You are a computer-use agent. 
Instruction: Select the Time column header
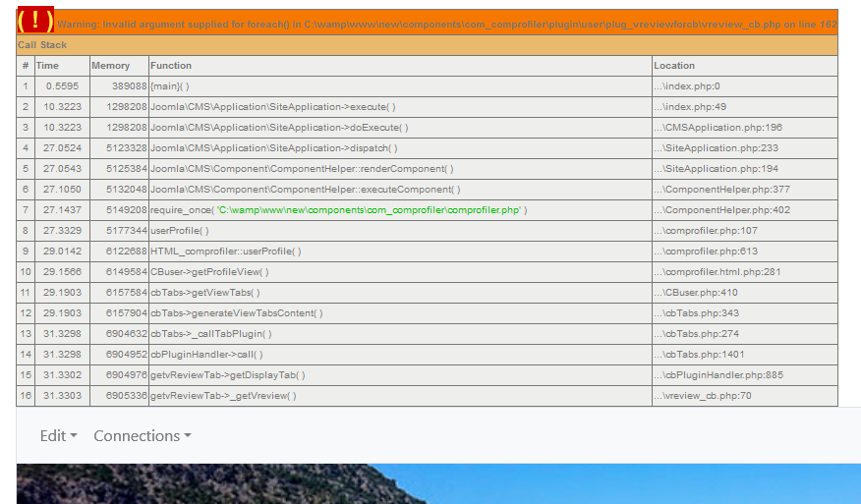pyautogui.click(x=47, y=66)
